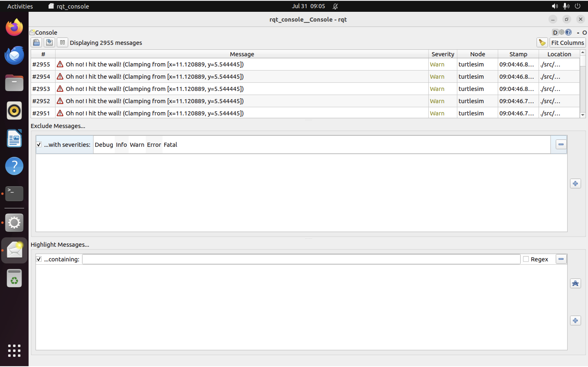Select warning message row #2953
The image size is (588, 367).
(151, 89)
